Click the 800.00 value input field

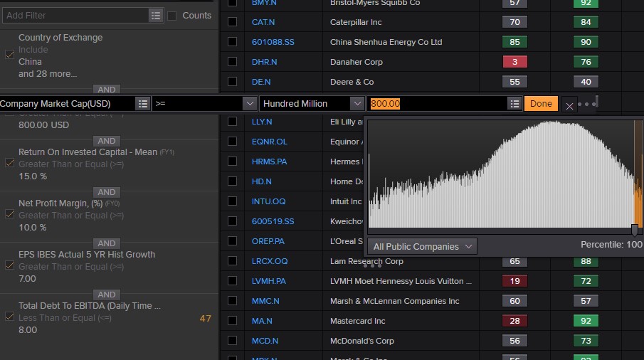(x=437, y=103)
